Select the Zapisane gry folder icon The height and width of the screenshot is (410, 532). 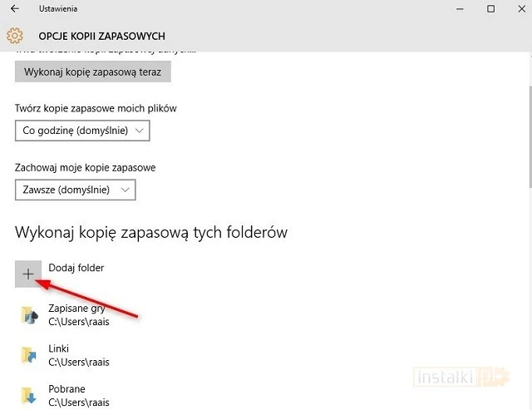click(x=30, y=314)
